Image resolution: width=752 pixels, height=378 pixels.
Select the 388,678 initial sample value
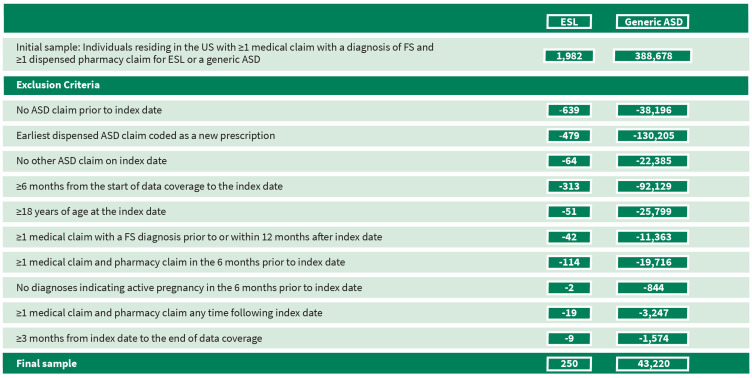652,56
